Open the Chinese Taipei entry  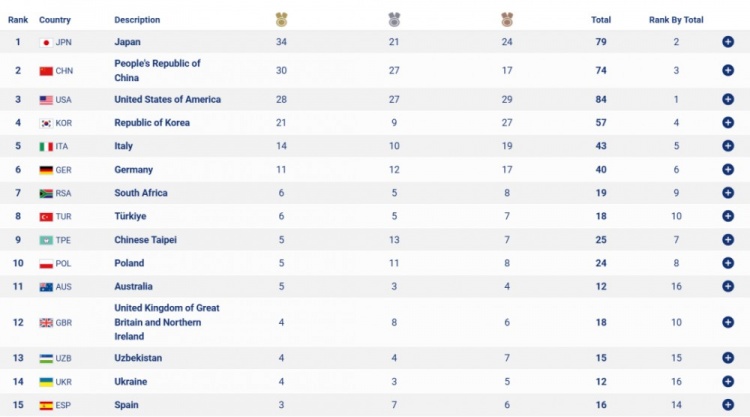pyautogui.click(x=148, y=240)
